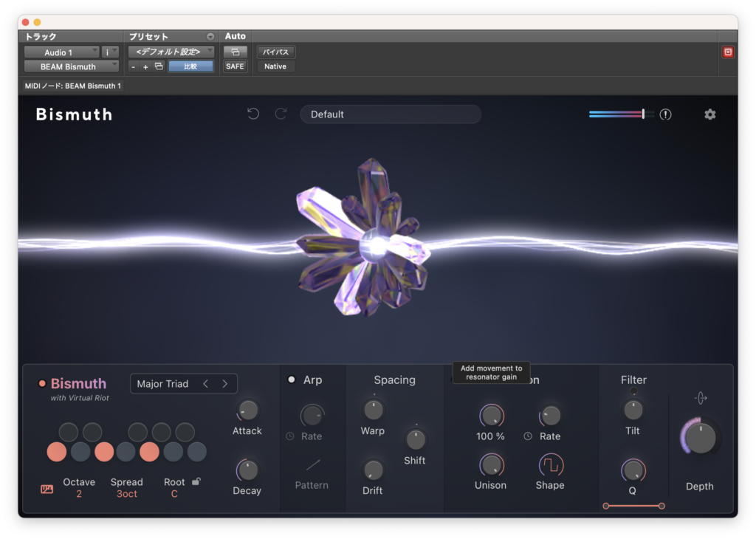The image size is (756, 539).
Task: Open the Bismuth settings gear
Action: click(x=709, y=114)
